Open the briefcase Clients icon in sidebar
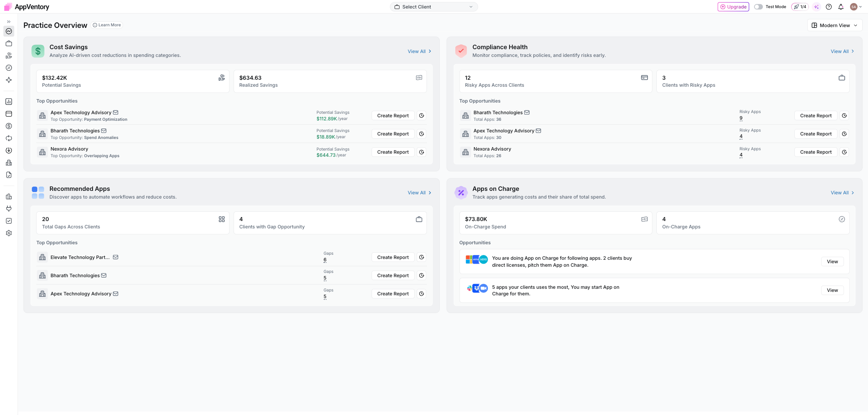Screen dimensions: 868x415 [9, 43]
